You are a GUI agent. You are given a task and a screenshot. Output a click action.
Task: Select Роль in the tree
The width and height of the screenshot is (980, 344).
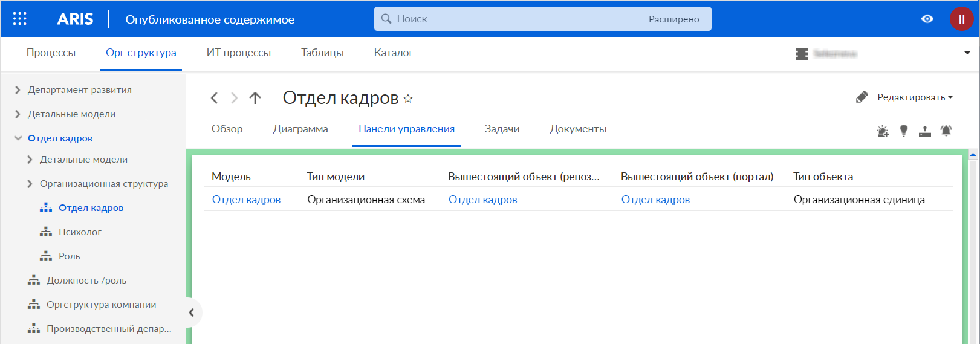click(70, 256)
